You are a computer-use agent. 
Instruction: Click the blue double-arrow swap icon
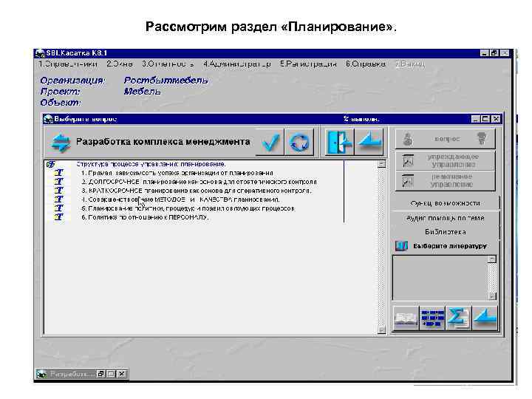click(61, 142)
